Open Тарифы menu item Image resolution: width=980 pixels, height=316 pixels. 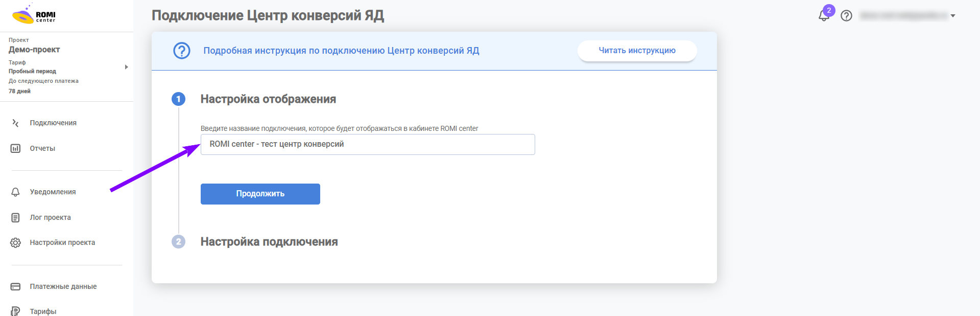coord(43,311)
